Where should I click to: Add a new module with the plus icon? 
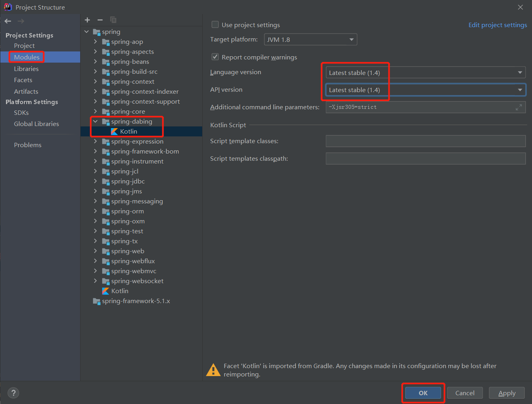[x=87, y=20]
